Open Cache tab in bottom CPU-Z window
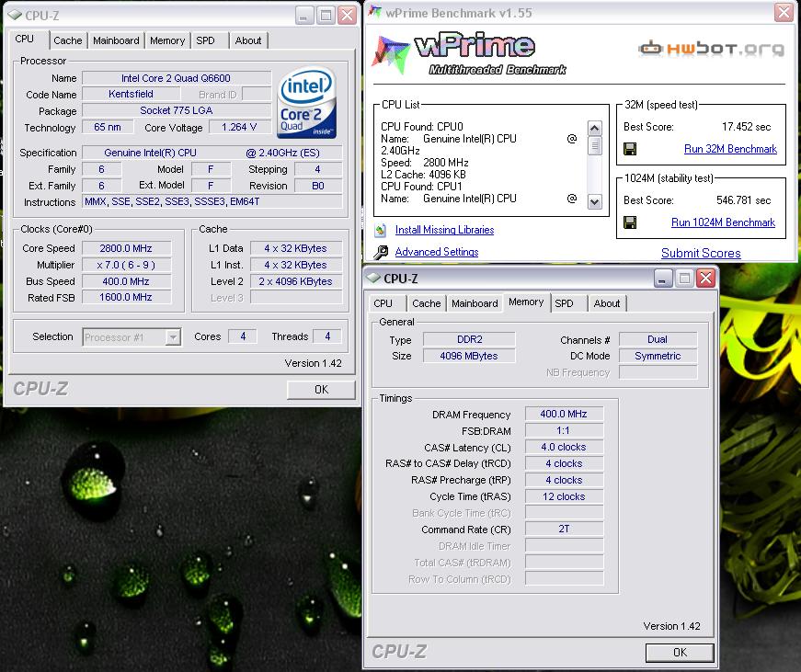 point(426,304)
